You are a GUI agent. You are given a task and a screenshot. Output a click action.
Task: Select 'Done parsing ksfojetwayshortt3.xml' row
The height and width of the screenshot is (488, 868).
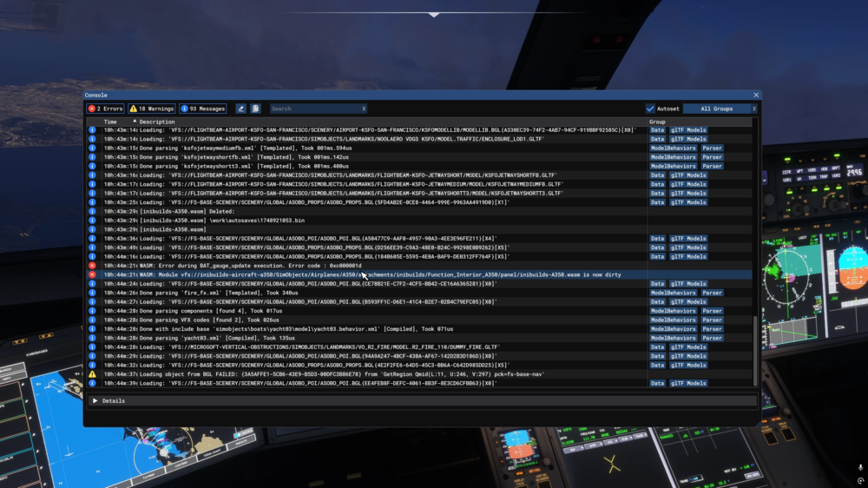[x=419, y=166]
